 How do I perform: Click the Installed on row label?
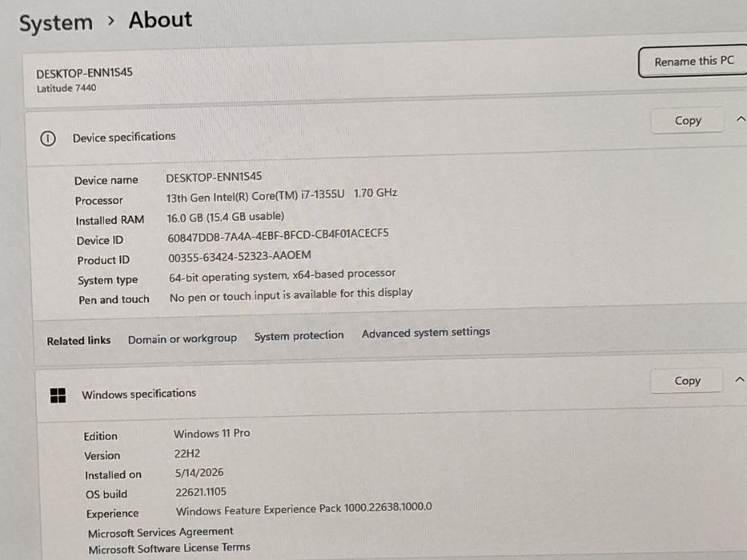click(113, 474)
